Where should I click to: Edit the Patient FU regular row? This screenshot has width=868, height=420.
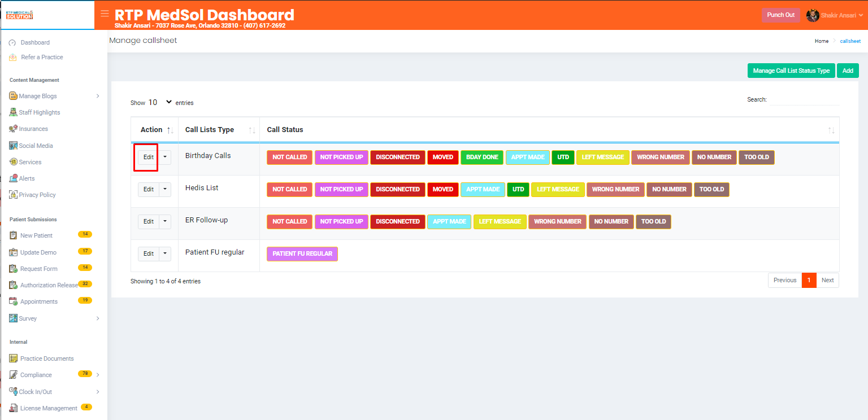(x=148, y=254)
